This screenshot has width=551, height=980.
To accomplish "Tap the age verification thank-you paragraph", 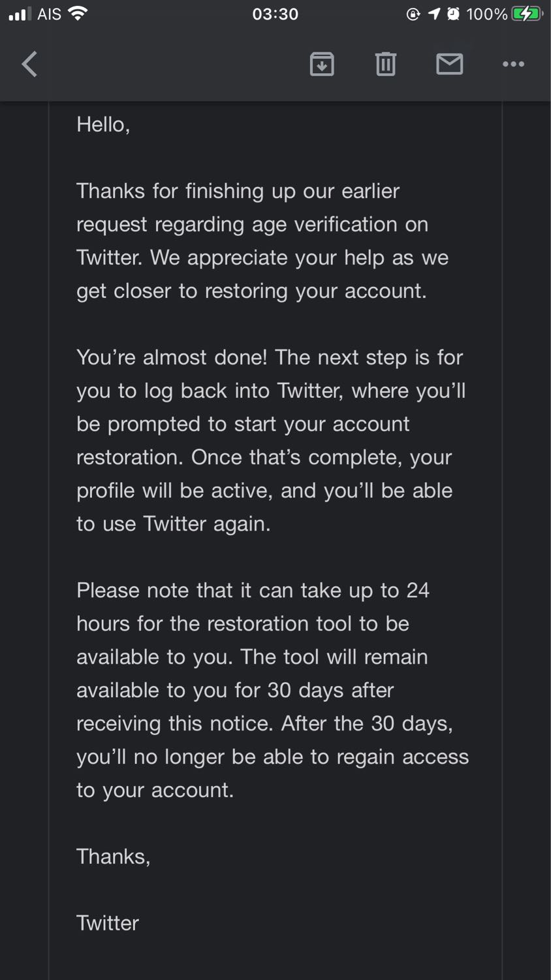I will (x=261, y=240).
